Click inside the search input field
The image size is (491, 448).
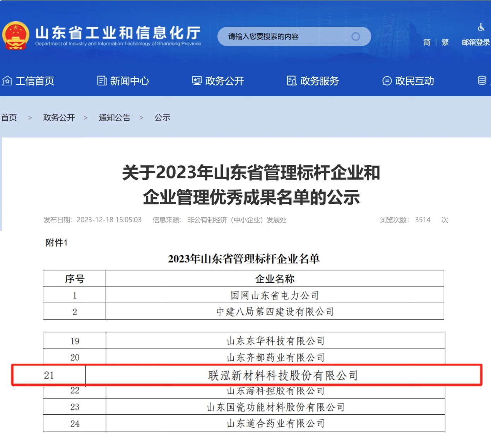pyautogui.click(x=286, y=36)
